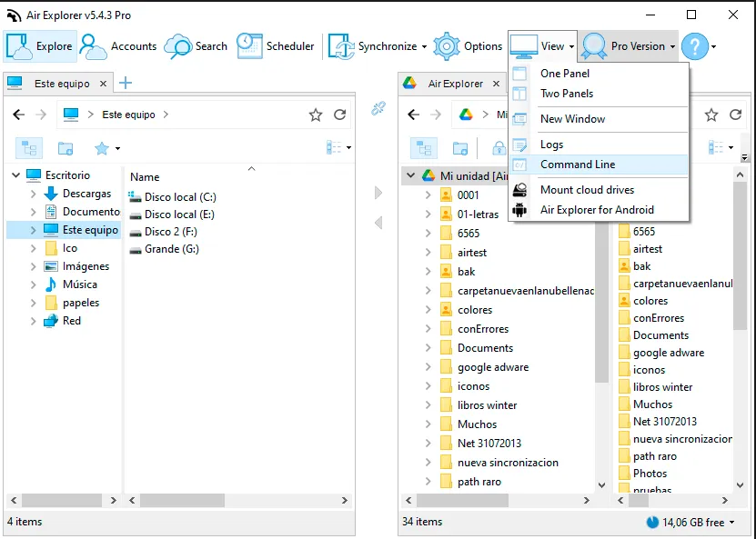Click the Synchronize button
This screenshot has width=756, height=539.
coord(372,46)
